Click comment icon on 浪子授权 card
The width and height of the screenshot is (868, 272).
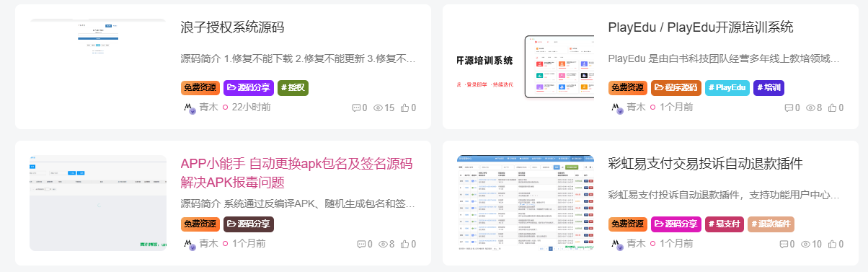coord(356,108)
